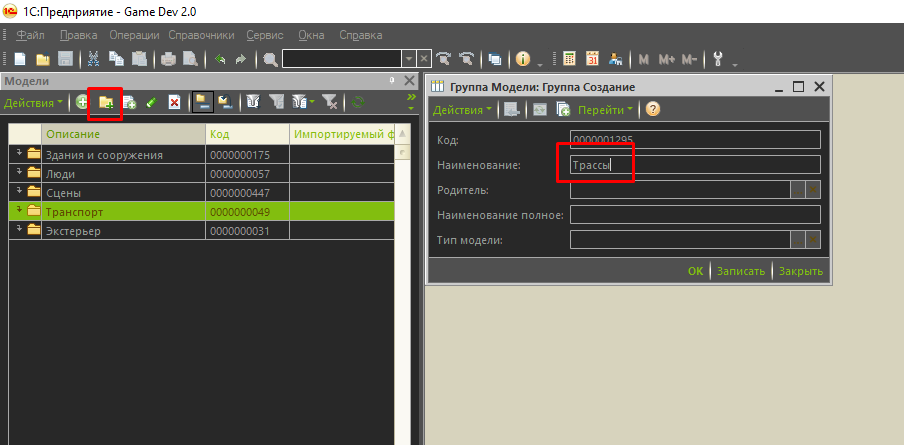Screen dimensions: 904x445
Task: Click the Search magnifier icon in main toolbar
Action: pyautogui.click(x=270, y=59)
